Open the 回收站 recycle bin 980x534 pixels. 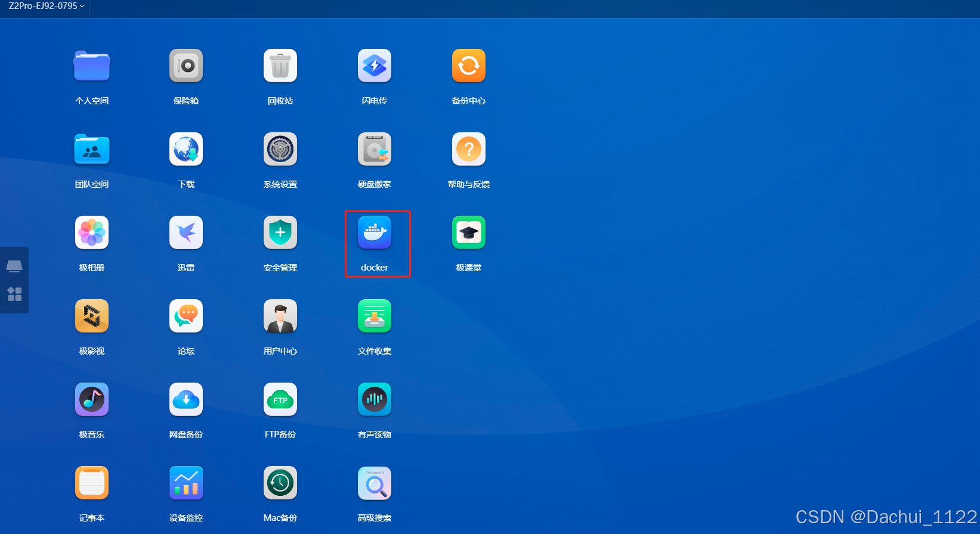pyautogui.click(x=280, y=66)
